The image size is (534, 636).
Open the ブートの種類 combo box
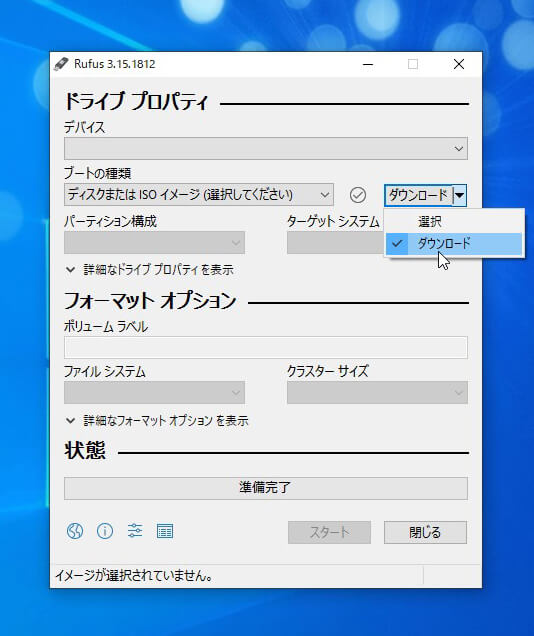click(x=199, y=195)
